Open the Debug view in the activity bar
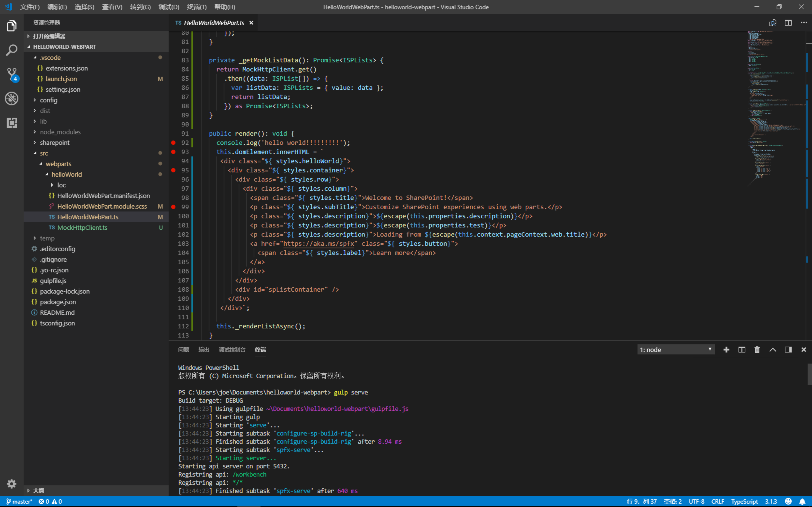Screen dimensions: 812x507 point(11,98)
